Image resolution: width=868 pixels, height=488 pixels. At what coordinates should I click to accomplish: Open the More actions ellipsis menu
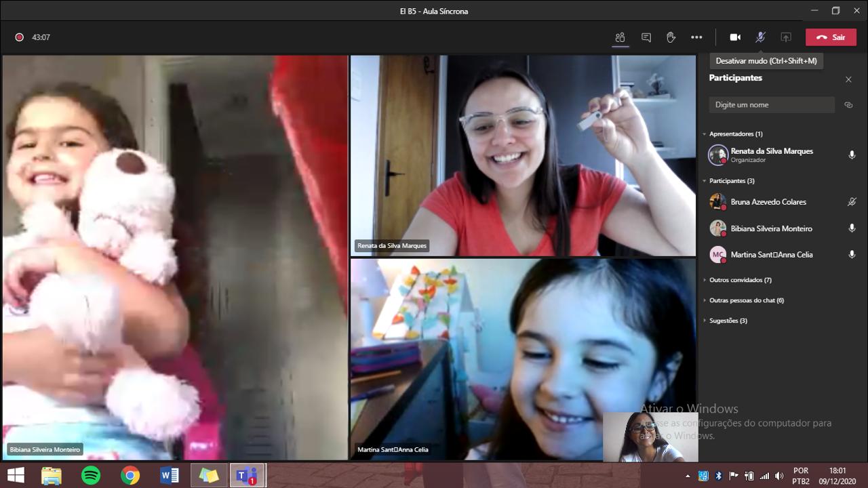click(x=696, y=37)
